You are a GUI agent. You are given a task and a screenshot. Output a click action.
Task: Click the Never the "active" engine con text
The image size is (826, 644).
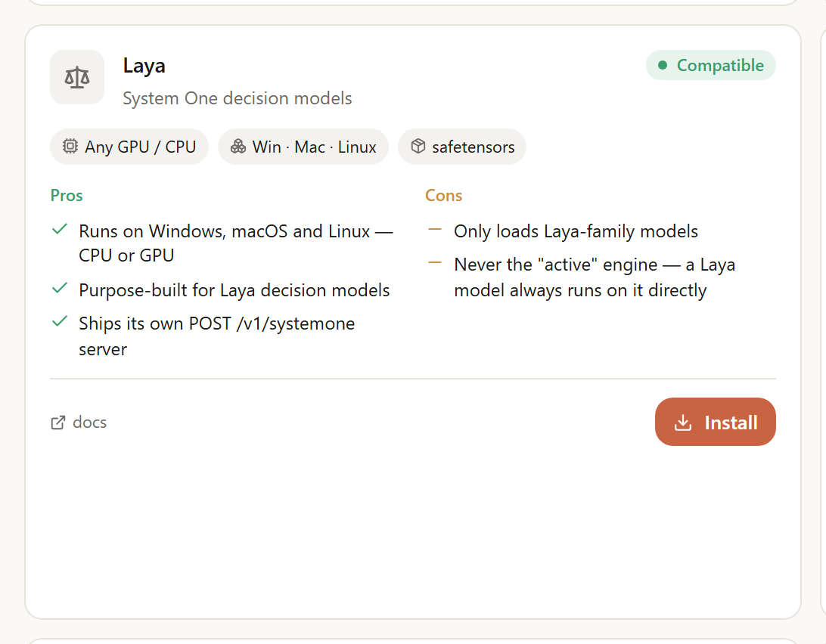click(595, 277)
